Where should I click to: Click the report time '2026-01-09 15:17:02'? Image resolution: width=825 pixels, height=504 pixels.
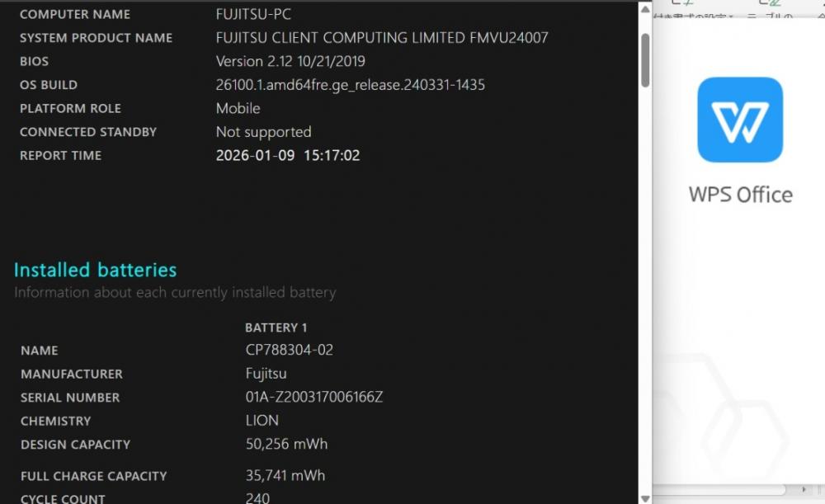point(288,156)
